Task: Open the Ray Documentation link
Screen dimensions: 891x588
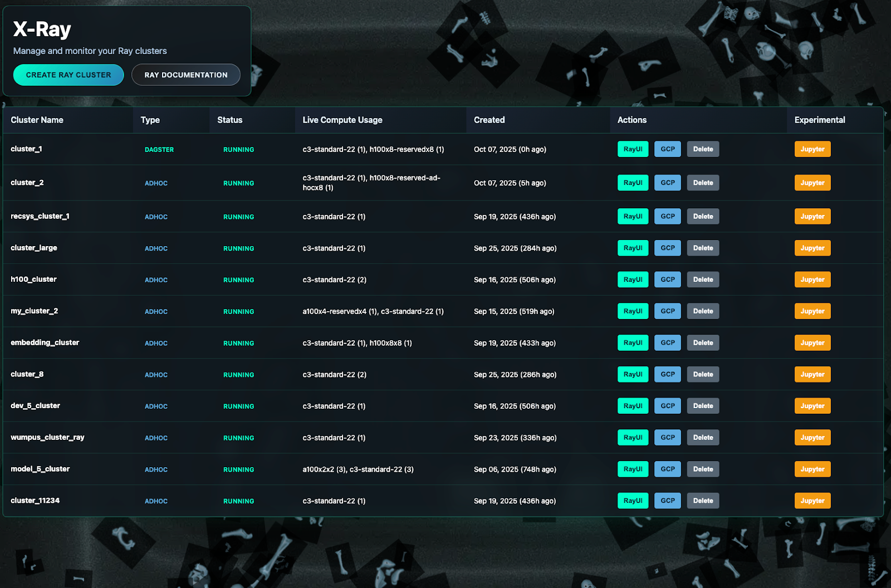Action: (x=185, y=75)
